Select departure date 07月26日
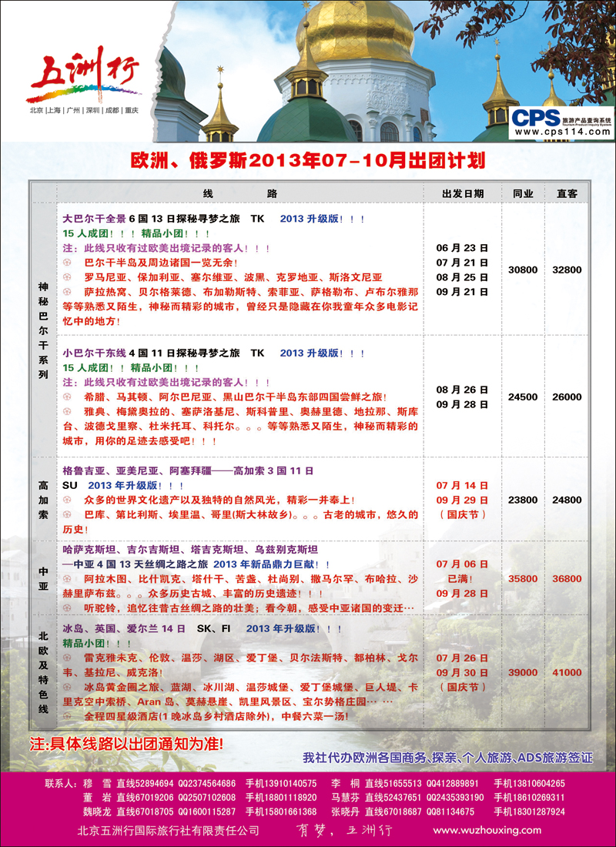616x847 pixels. [x=463, y=658]
